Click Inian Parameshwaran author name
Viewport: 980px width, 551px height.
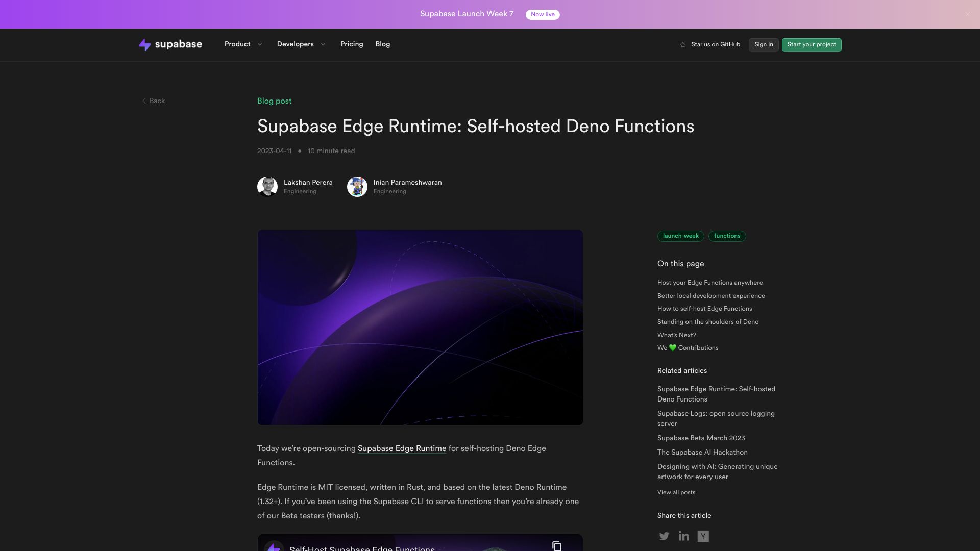(x=407, y=183)
